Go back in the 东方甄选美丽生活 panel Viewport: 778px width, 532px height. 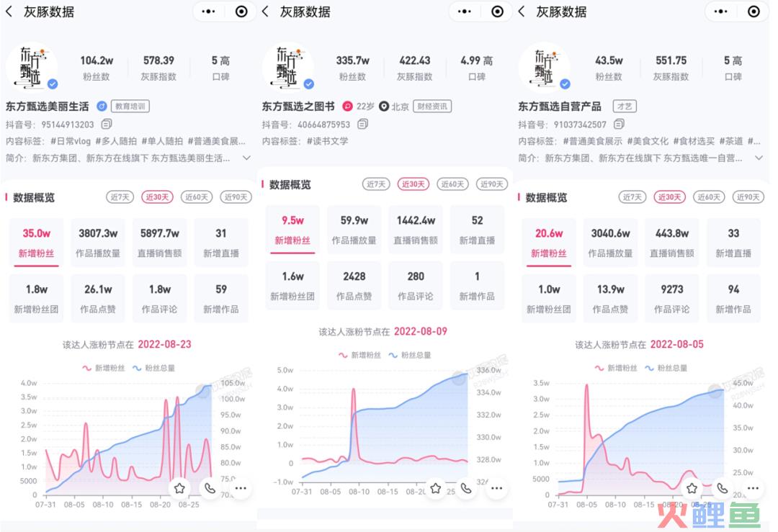(x=9, y=12)
